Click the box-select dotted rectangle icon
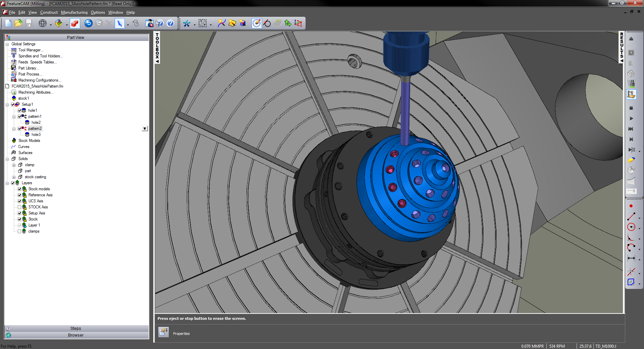Image resolution: width=644 pixels, height=349 pixels. pyautogui.click(x=203, y=23)
